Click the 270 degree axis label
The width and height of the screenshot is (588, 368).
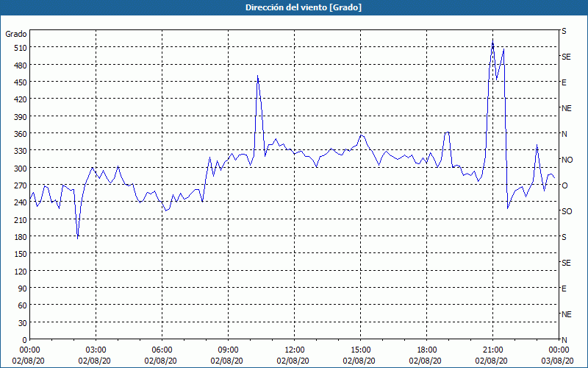pyautogui.click(x=21, y=185)
